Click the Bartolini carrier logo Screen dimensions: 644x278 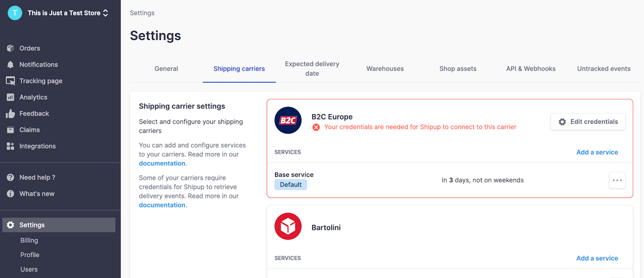click(288, 227)
